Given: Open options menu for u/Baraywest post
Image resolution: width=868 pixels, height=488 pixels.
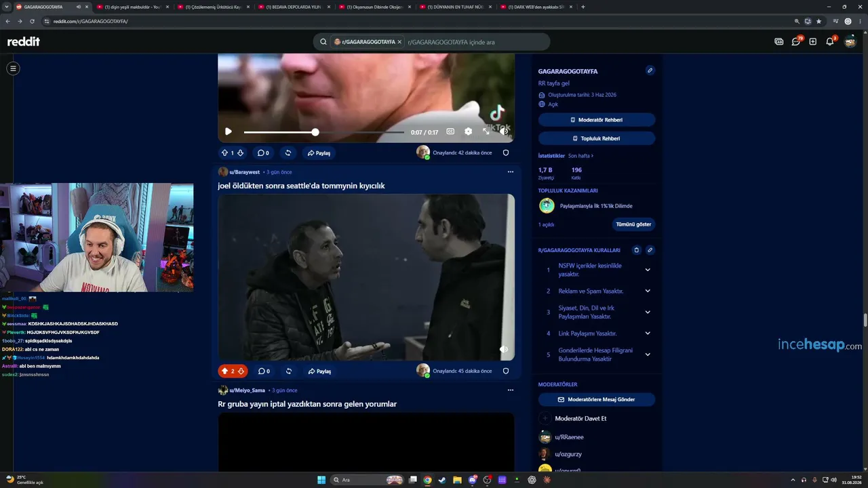Looking at the screenshot, I should coord(511,172).
